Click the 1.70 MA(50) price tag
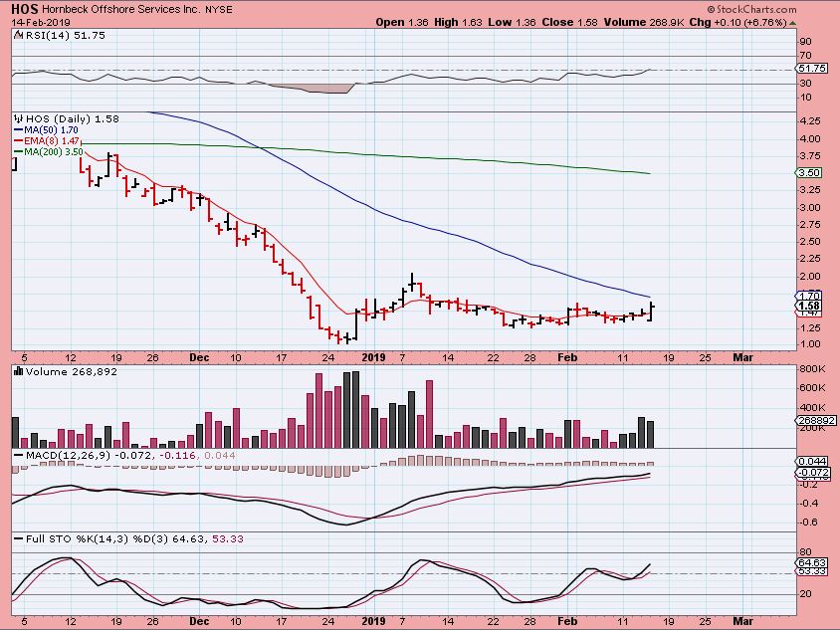This screenshot has width=840, height=632. click(x=809, y=296)
